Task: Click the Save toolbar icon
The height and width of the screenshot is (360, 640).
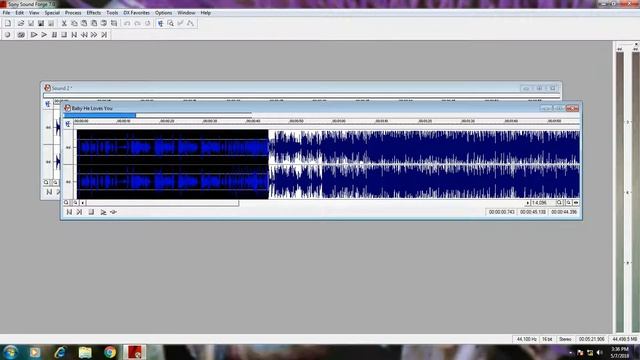Action: coord(31,23)
